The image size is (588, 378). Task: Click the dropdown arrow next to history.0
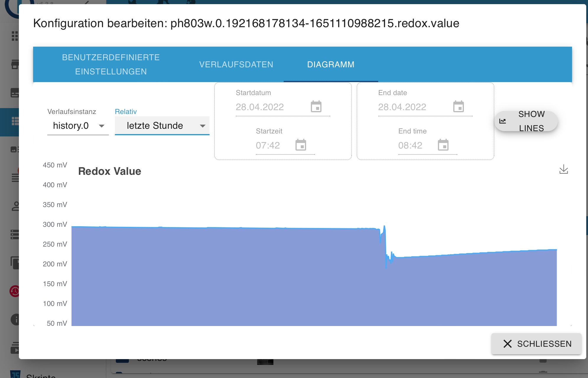pyautogui.click(x=102, y=126)
